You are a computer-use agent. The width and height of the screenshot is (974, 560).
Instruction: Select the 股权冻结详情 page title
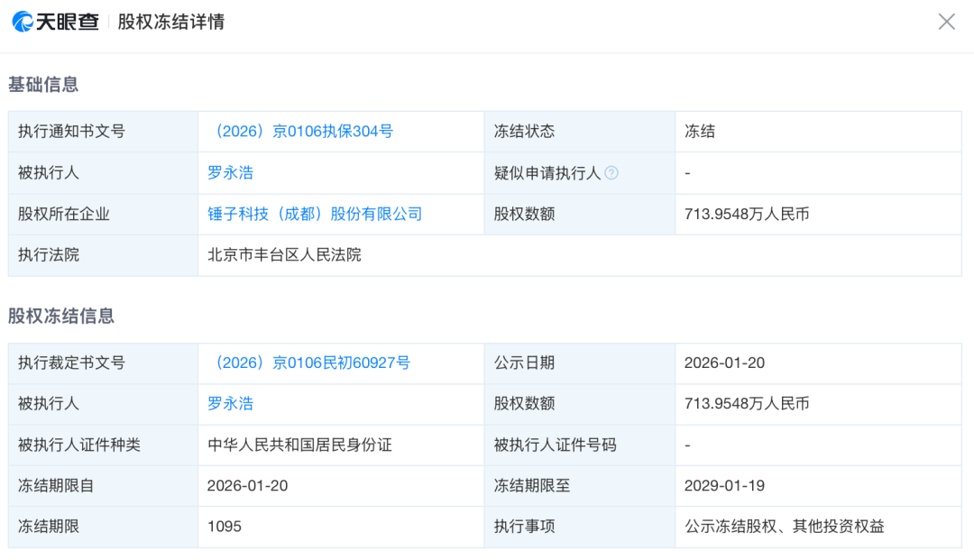point(170,21)
